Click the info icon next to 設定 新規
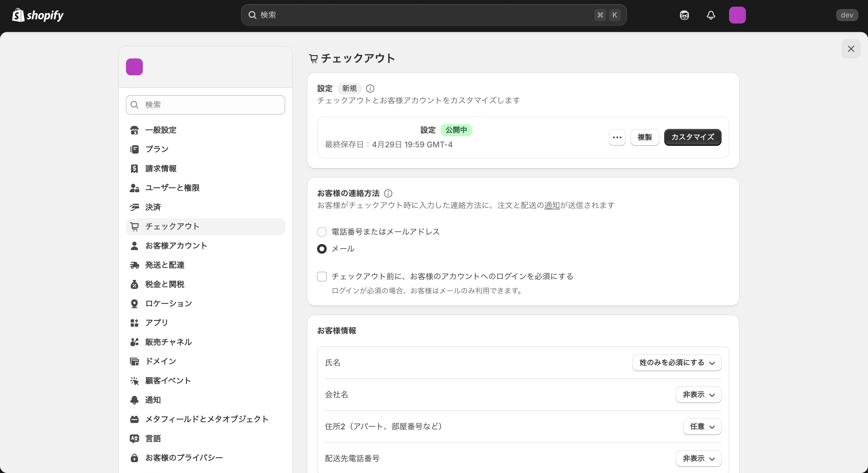The image size is (868, 473). tap(370, 89)
